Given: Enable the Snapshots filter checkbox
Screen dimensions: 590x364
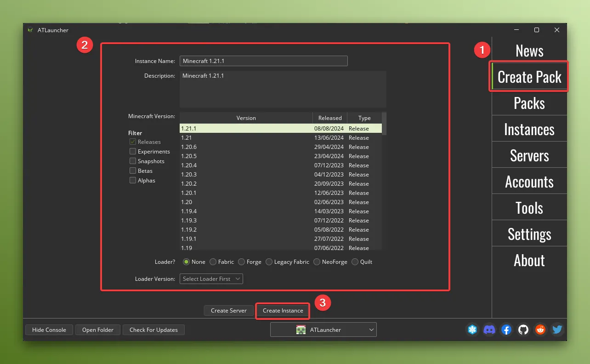Looking at the screenshot, I should click(x=133, y=161).
